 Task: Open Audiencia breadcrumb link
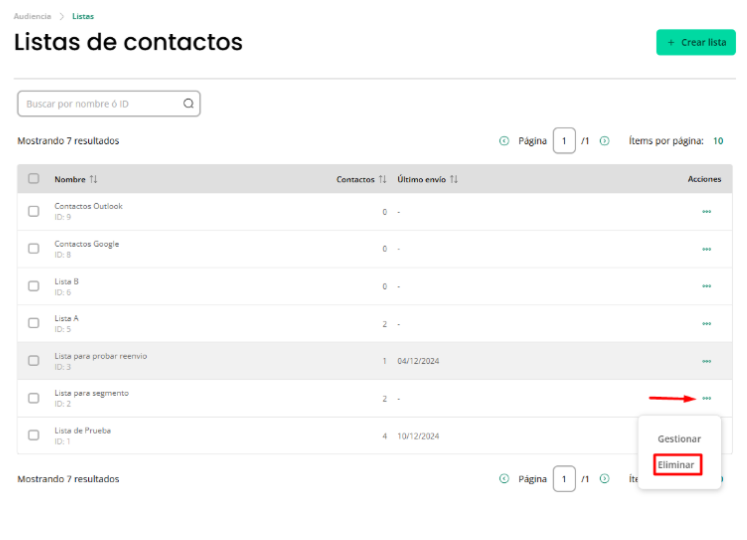point(32,16)
